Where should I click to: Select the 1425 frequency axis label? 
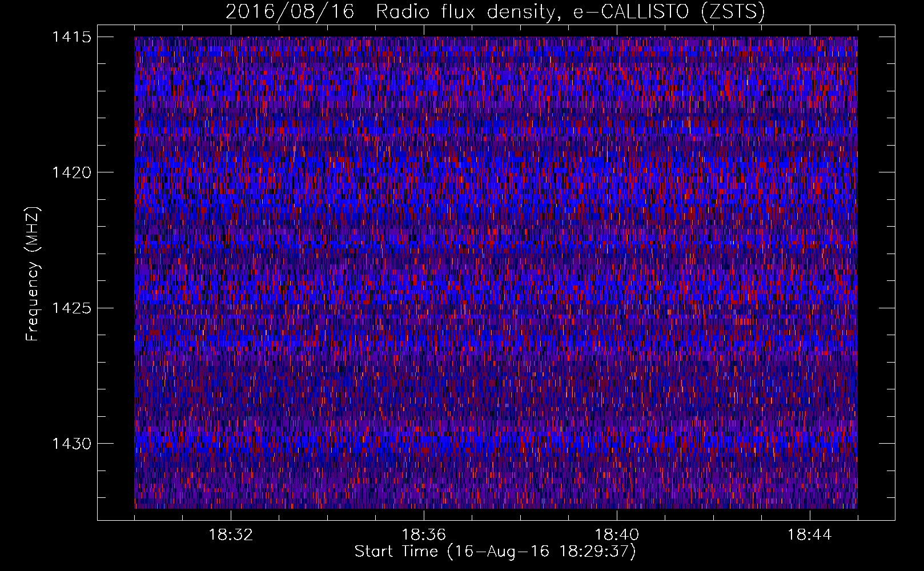tap(71, 308)
